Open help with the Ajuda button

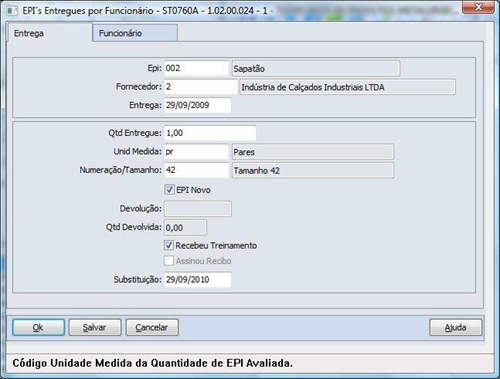[x=455, y=327]
